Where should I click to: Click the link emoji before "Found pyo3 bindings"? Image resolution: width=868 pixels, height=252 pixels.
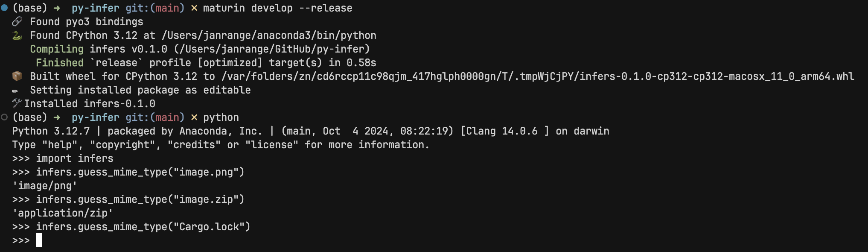(17, 21)
